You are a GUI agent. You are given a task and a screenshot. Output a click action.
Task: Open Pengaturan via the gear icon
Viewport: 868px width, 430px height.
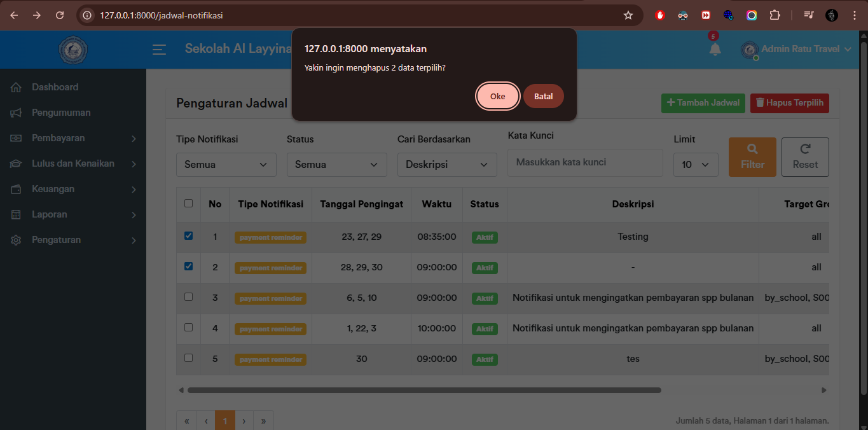tap(17, 240)
